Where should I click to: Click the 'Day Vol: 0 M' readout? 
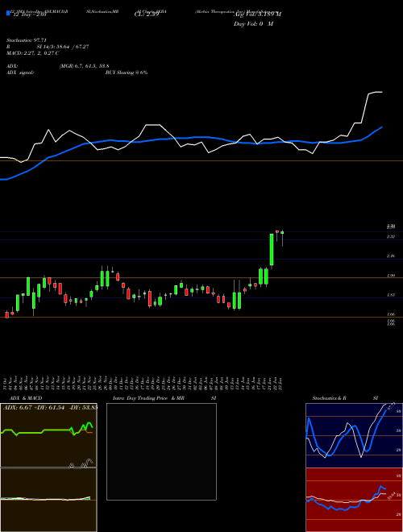pyautogui.click(x=253, y=24)
